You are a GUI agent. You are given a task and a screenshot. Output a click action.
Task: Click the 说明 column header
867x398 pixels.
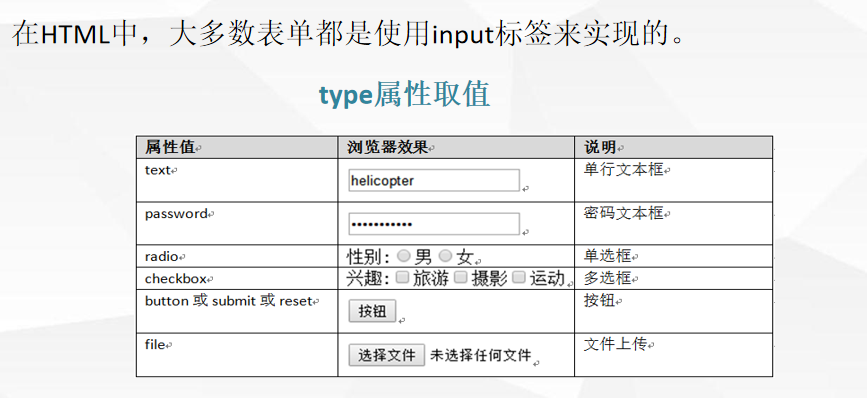pos(673,147)
